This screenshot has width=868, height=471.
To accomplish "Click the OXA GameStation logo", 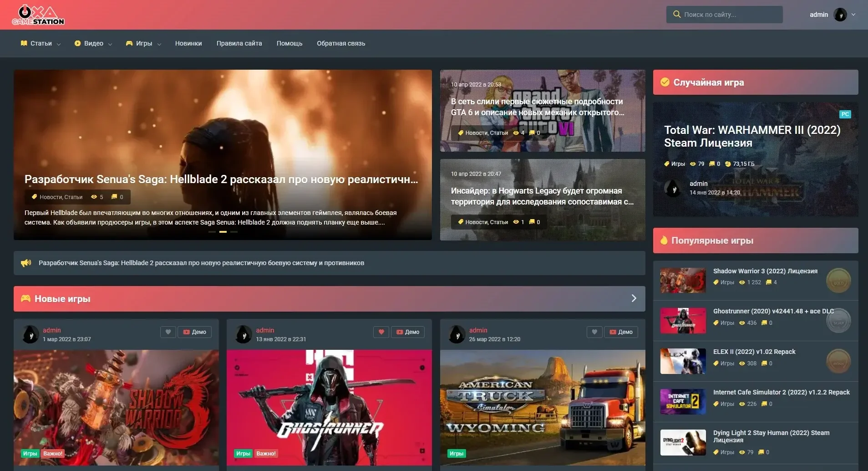I will pos(38,15).
